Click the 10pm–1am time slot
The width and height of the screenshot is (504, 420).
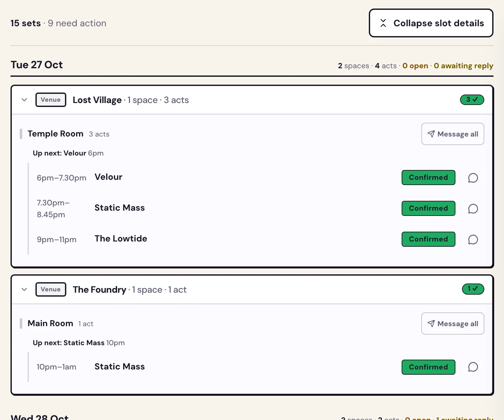click(x=56, y=367)
